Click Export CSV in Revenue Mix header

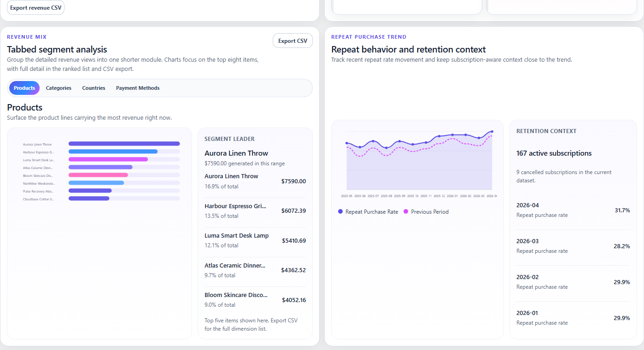pyautogui.click(x=293, y=41)
